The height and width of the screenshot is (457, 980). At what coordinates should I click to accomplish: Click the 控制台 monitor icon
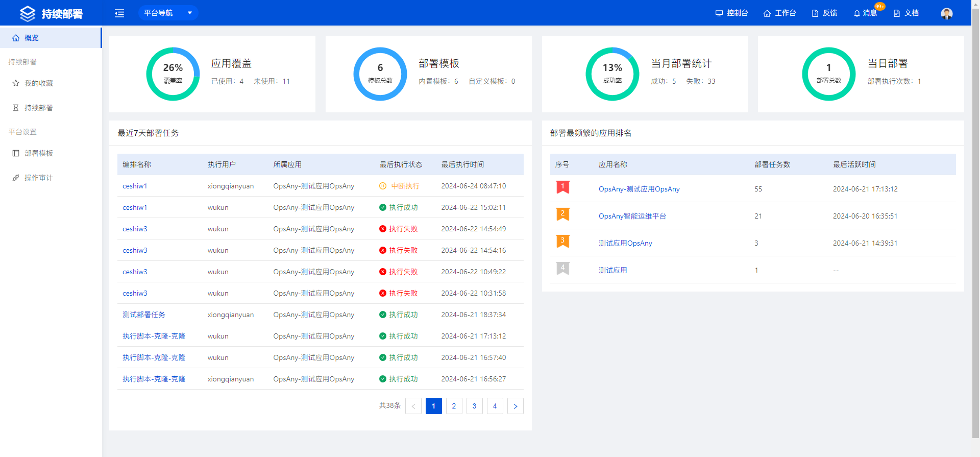click(x=719, y=13)
